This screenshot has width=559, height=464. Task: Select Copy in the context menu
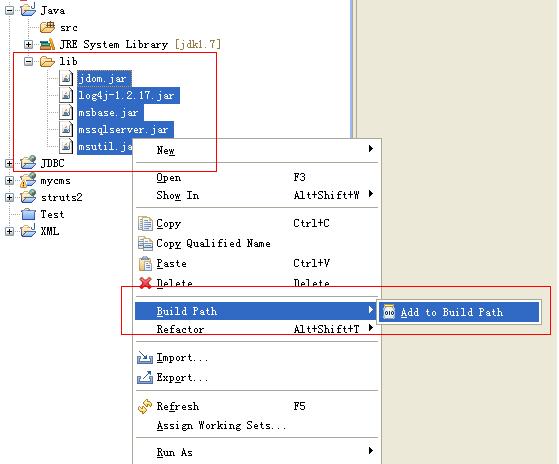256,223
